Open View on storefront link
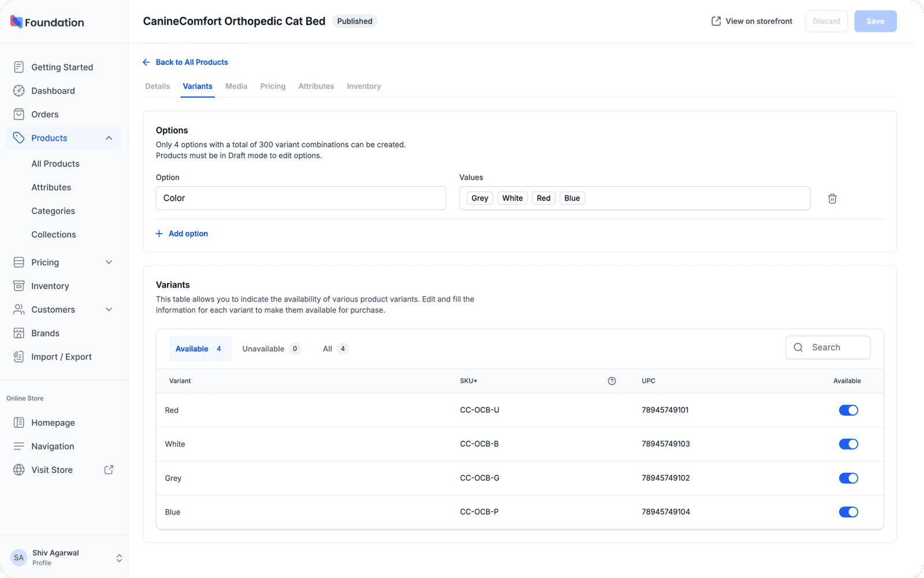This screenshot has width=924, height=578. [752, 21]
